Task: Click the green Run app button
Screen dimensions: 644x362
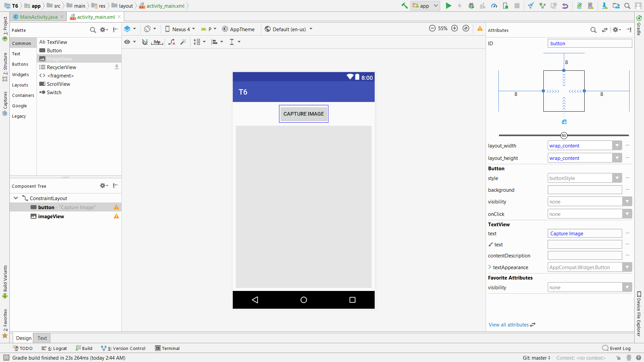Action: pos(448,6)
